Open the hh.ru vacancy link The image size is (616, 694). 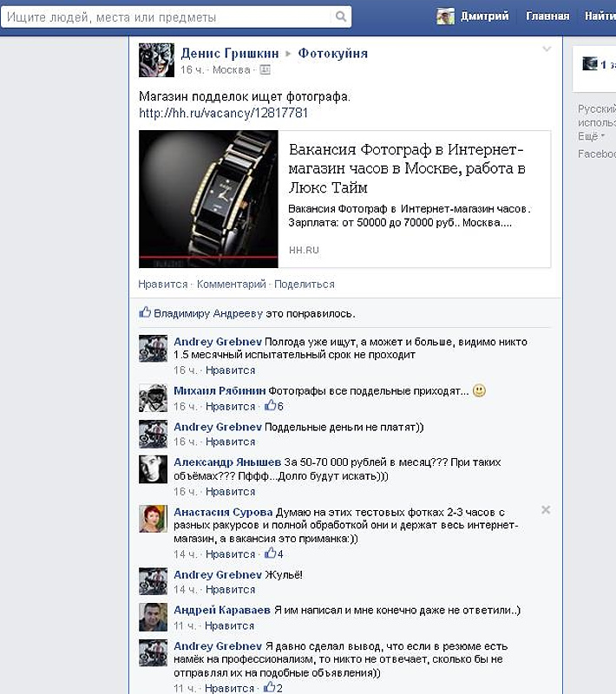(x=223, y=114)
